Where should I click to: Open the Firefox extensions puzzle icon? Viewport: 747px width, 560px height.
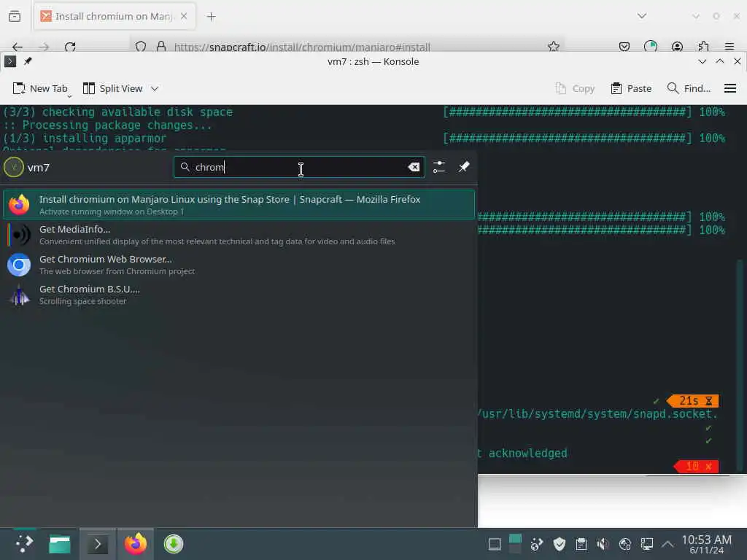coord(703,47)
